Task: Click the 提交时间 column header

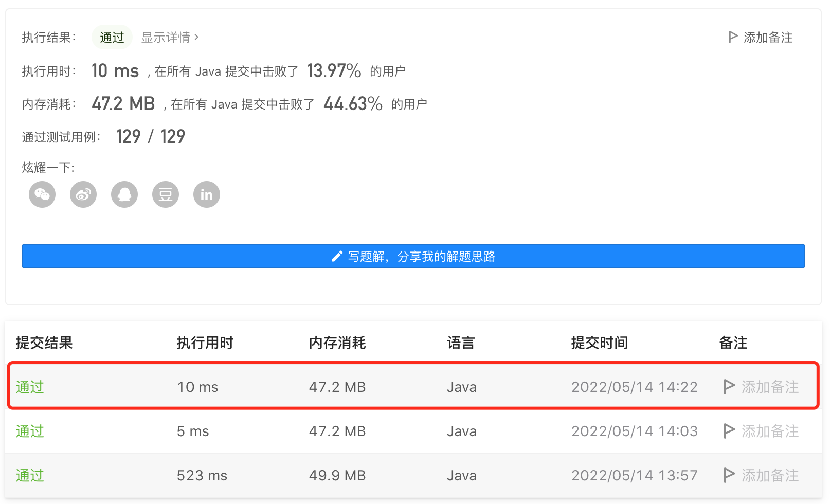Action: point(599,343)
